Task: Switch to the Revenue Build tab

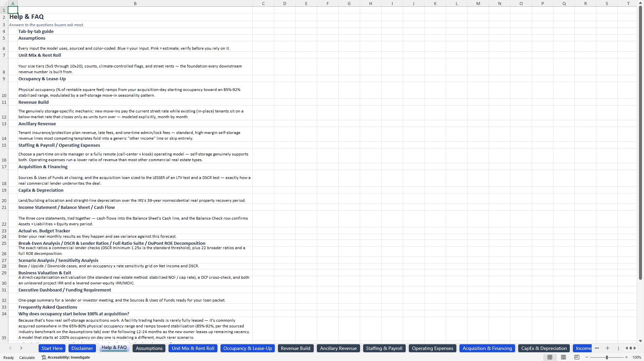Action: pyautogui.click(x=296, y=348)
